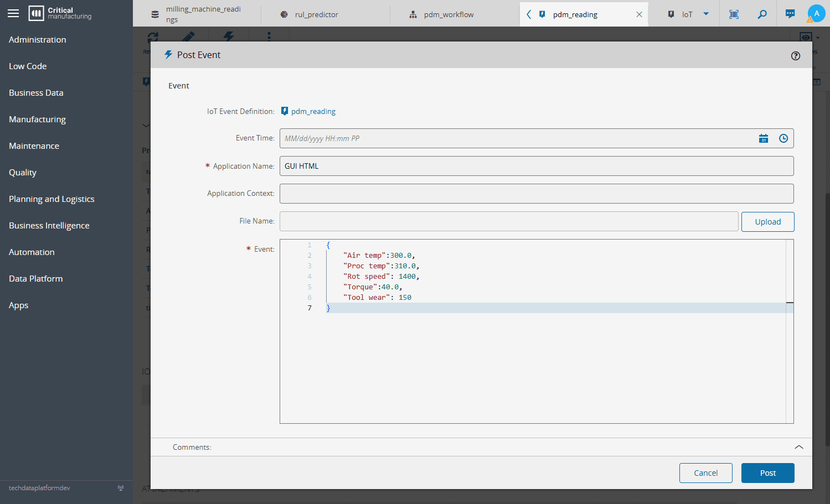Image resolution: width=830 pixels, height=504 pixels.
Task: Click the clock icon for current time
Action: point(783,138)
